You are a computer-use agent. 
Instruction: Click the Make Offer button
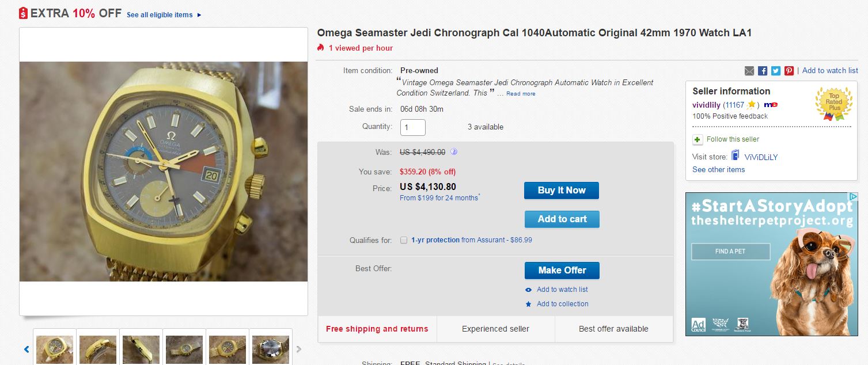pyautogui.click(x=562, y=271)
